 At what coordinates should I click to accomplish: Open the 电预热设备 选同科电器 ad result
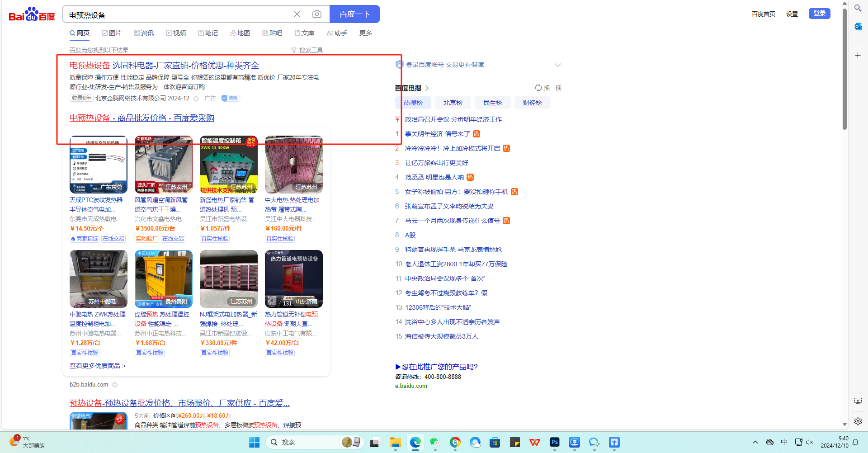tap(164, 66)
